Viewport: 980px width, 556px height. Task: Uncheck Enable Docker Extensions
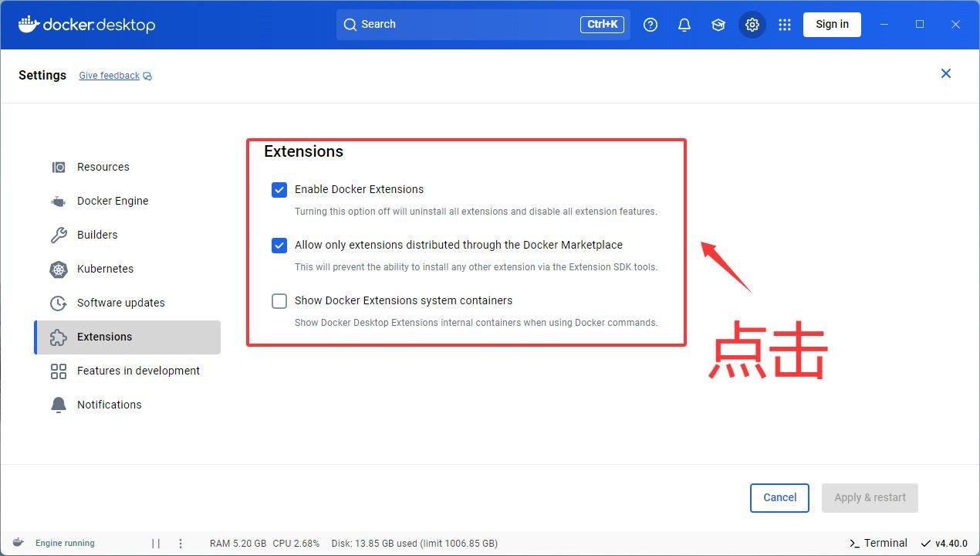pos(279,190)
